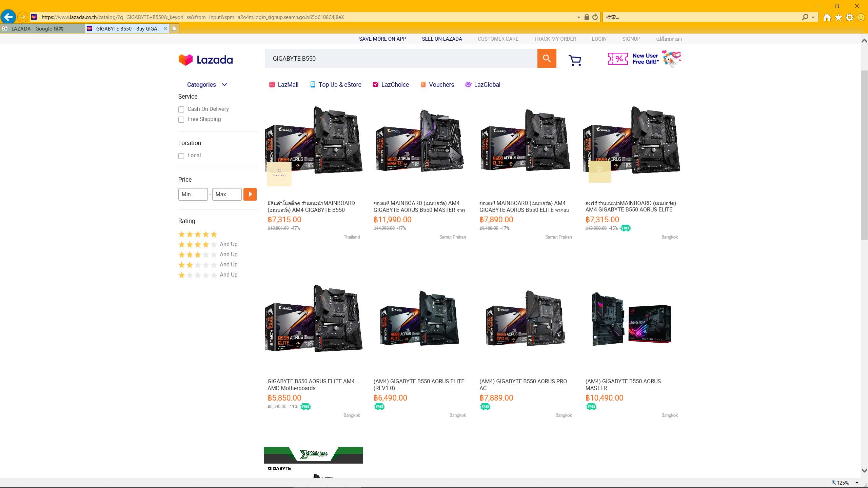Open the ROG STRIX product image priced ฿10,490.00
This screenshot has height=488, width=868.
(631, 319)
